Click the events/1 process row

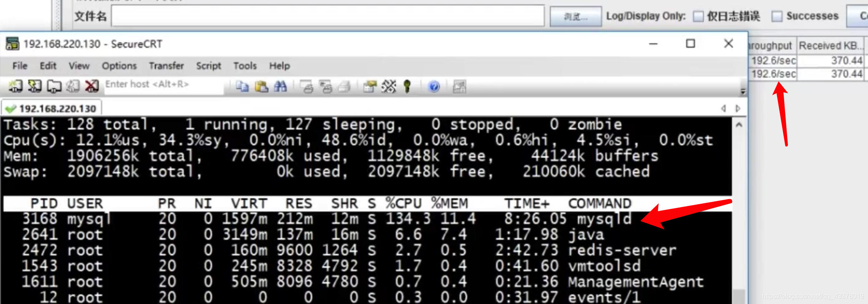pos(367,297)
